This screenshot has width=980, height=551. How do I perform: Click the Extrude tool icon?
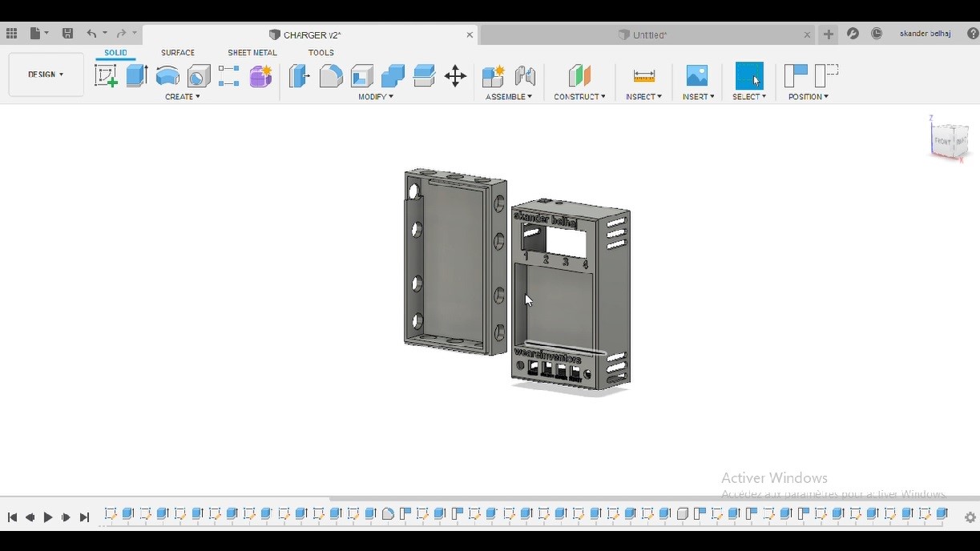(137, 76)
